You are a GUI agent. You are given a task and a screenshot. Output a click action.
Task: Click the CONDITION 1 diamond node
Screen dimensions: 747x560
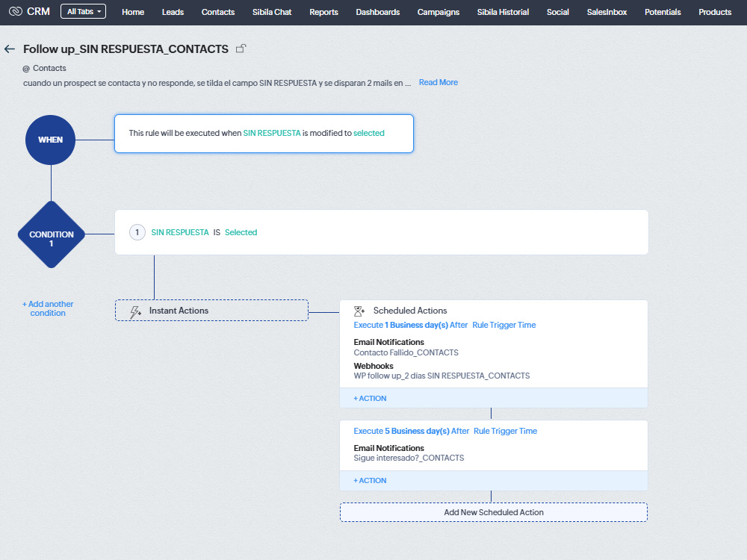click(52, 234)
